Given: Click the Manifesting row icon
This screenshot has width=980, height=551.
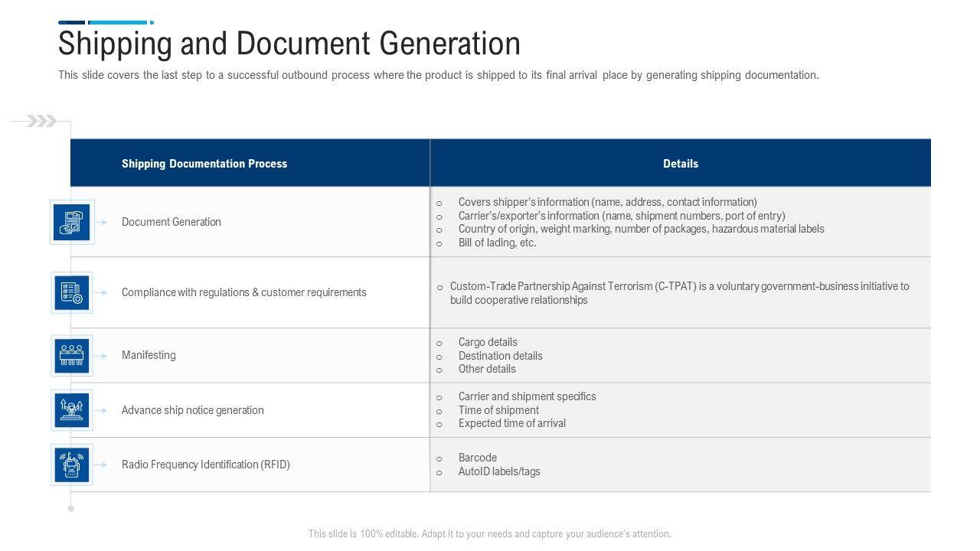Looking at the screenshot, I should point(72,355).
